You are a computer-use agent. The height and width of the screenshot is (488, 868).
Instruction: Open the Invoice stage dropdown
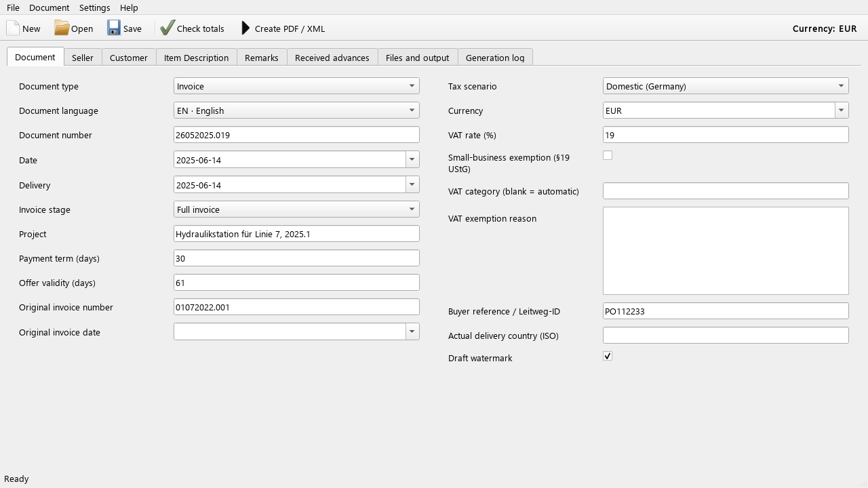296,209
